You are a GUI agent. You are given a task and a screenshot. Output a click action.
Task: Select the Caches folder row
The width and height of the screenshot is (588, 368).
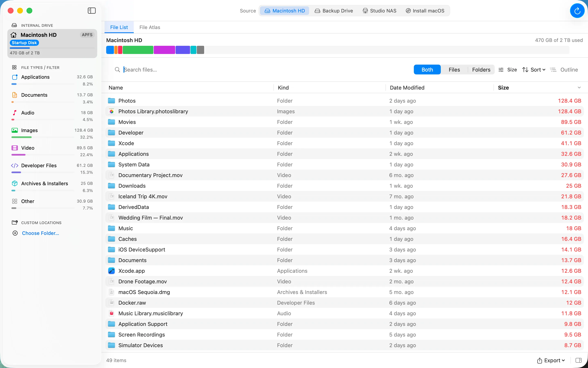click(345, 239)
